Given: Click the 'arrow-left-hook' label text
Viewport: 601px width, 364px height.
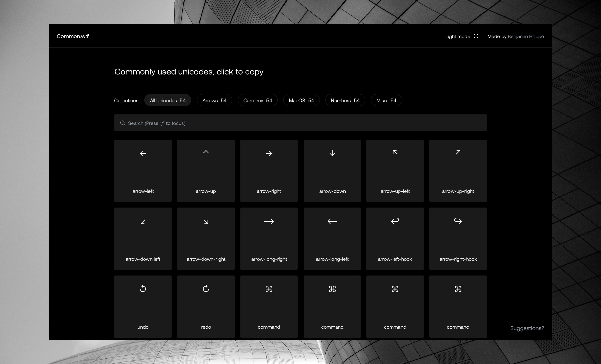Looking at the screenshot, I should click(395, 259).
